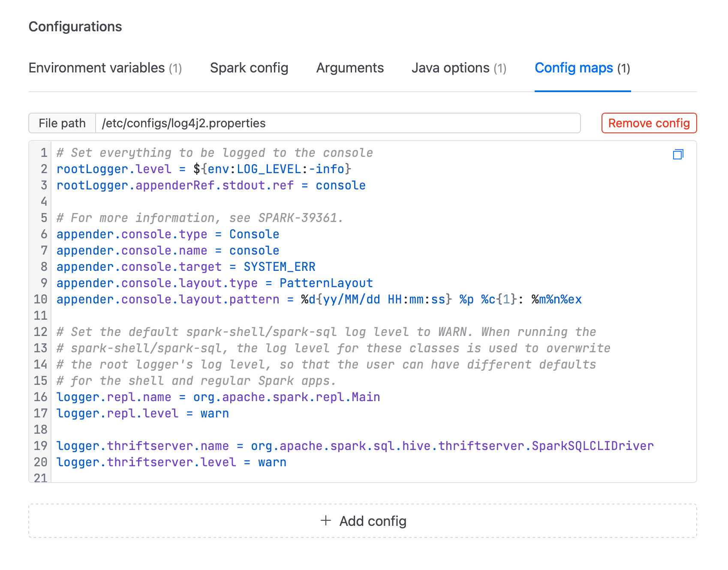Switch to the Spark config tab
728x570 pixels.
point(249,68)
